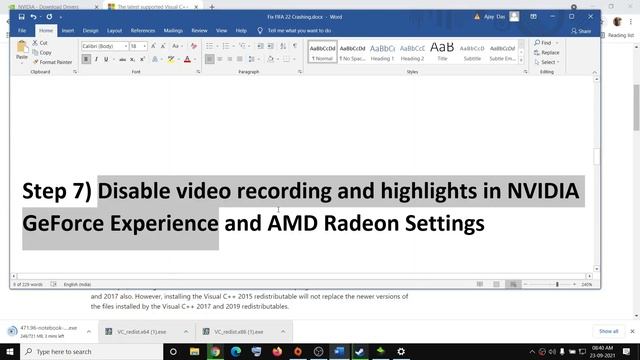
Task: Undo the last action in Word
Action: coord(33,17)
